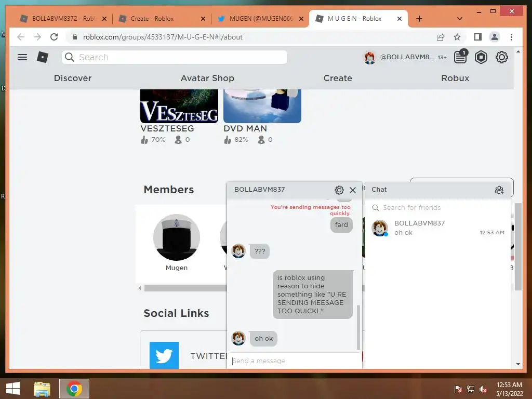The image size is (532, 399).
Task: Open a new tab with the plus button
Action: point(419,19)
